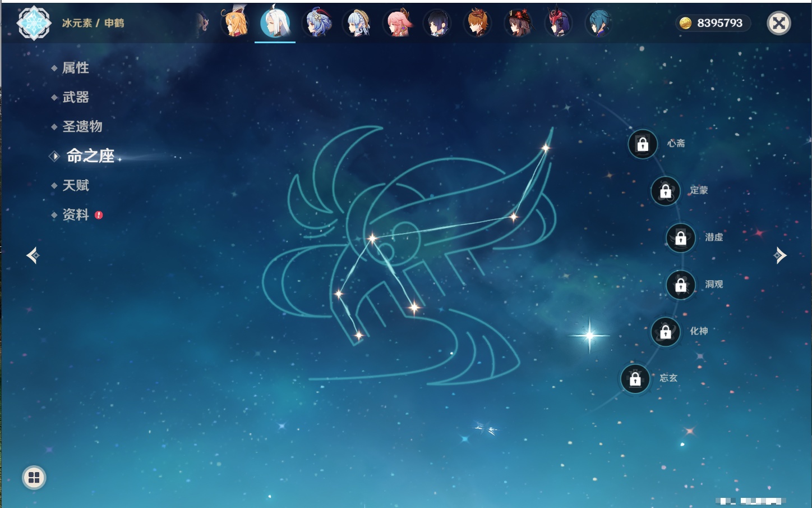This screenshot has height=508, width=812.
Task: Click the Cryo element emblem icon
Action: coord(34,23)
